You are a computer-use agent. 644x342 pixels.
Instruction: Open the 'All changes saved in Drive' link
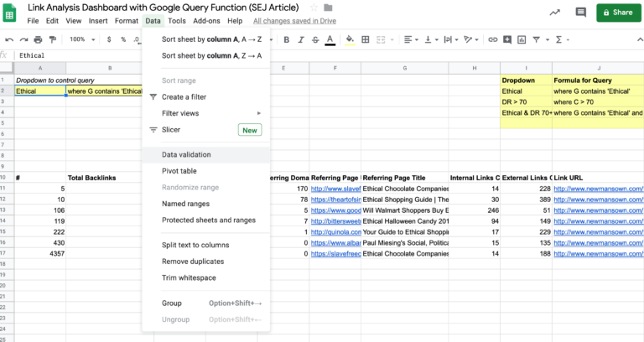coord(294,20)
